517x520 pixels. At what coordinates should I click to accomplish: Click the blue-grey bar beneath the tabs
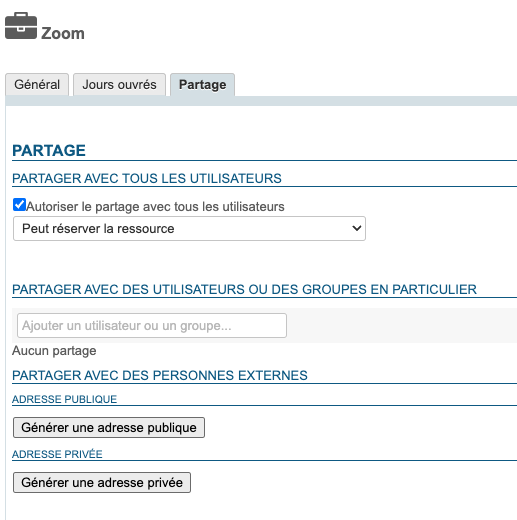click(x=261, y=101)
